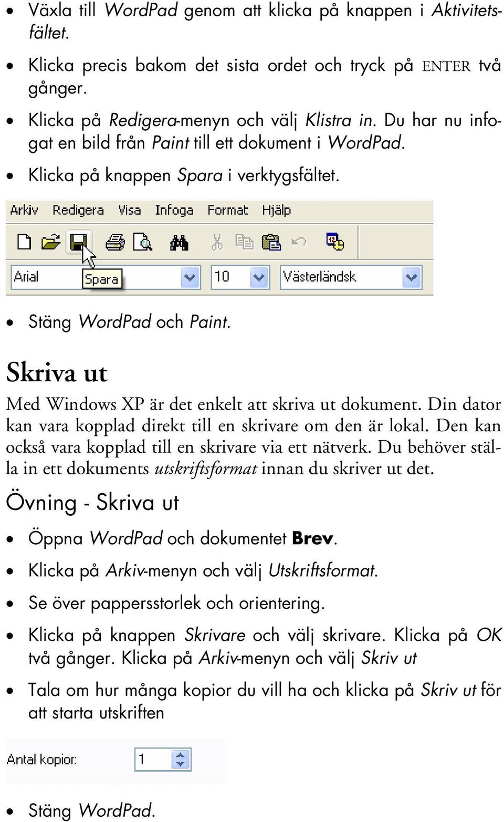Open the Visa menu

129,210
